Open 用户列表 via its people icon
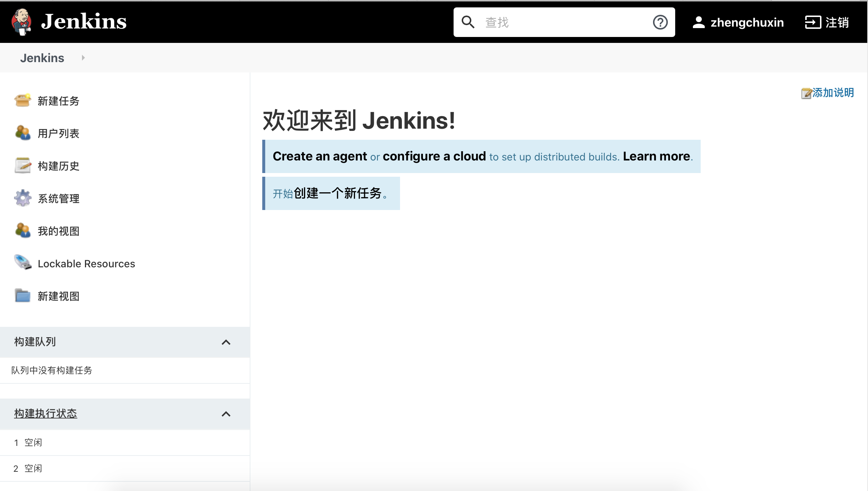The image size is (868, 491). coord(23,133)
